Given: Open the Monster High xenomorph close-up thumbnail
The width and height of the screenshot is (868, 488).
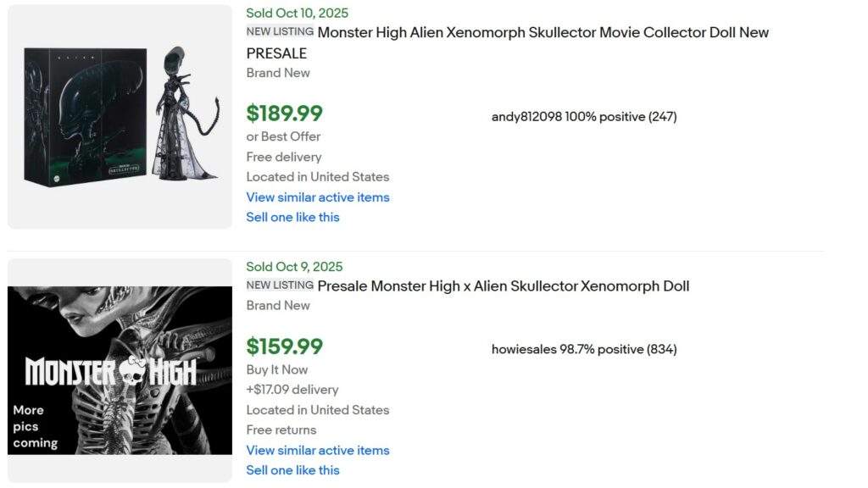Looking at the screenshot, I should [x=119, y=367].
